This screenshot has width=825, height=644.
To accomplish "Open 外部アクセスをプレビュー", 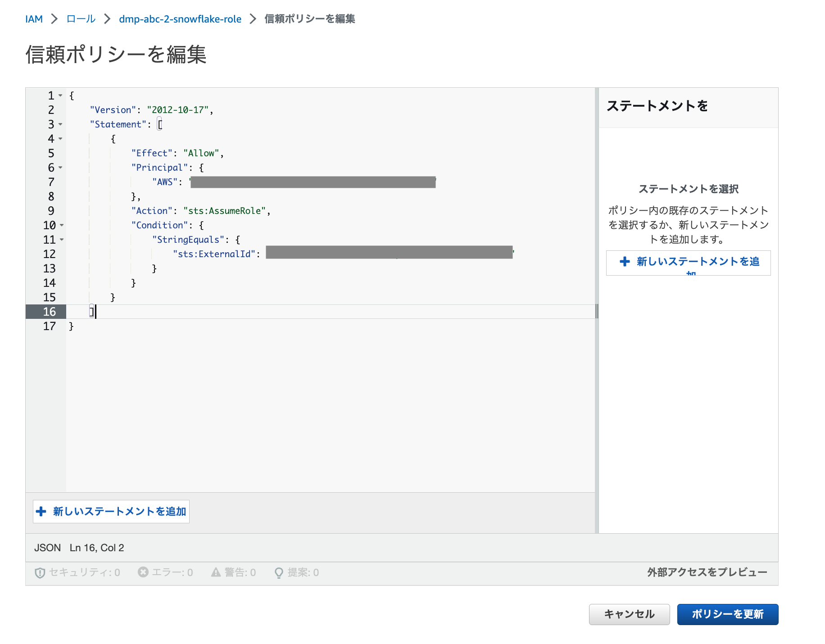I will tap(707, 572).
